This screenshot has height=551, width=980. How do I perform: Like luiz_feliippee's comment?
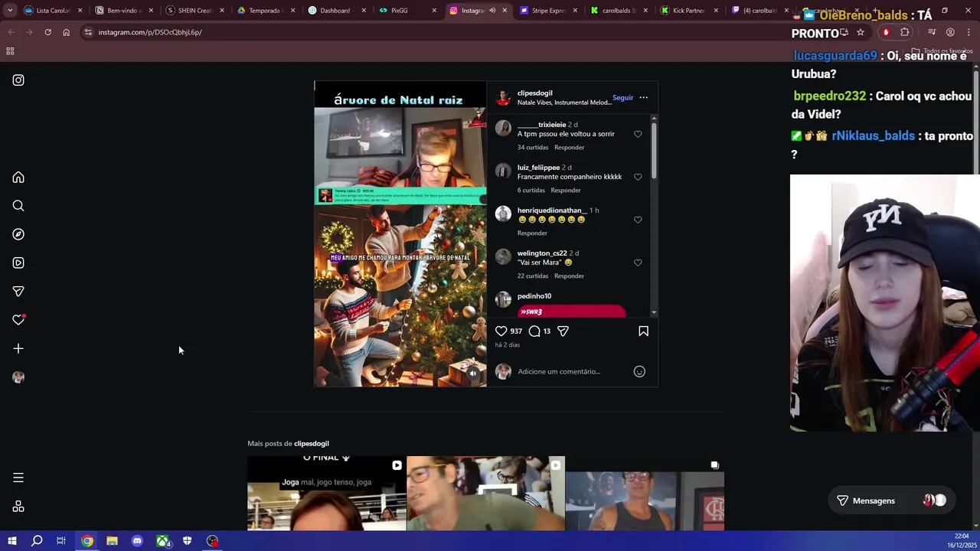click(638, 177)
